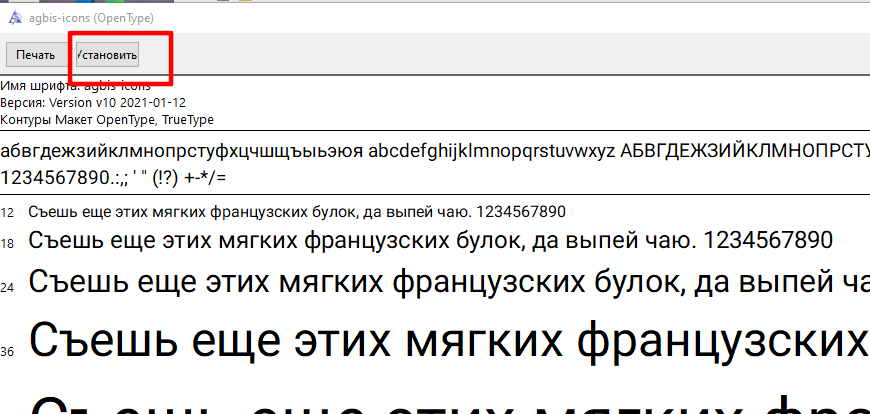Click the digits line '1234567890.:,;'
The image size is (870, 414).
click(113, 178)
